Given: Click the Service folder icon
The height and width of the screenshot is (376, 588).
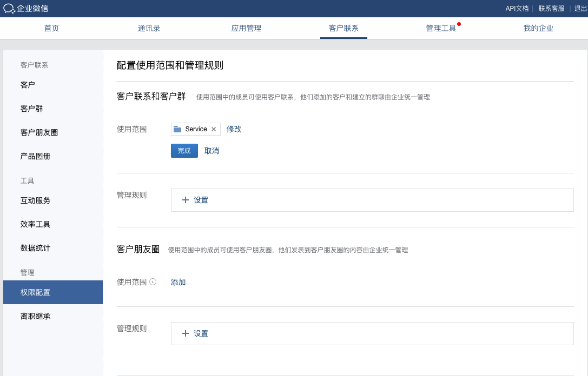Looking at the screenshot, I should pos(177,129).
